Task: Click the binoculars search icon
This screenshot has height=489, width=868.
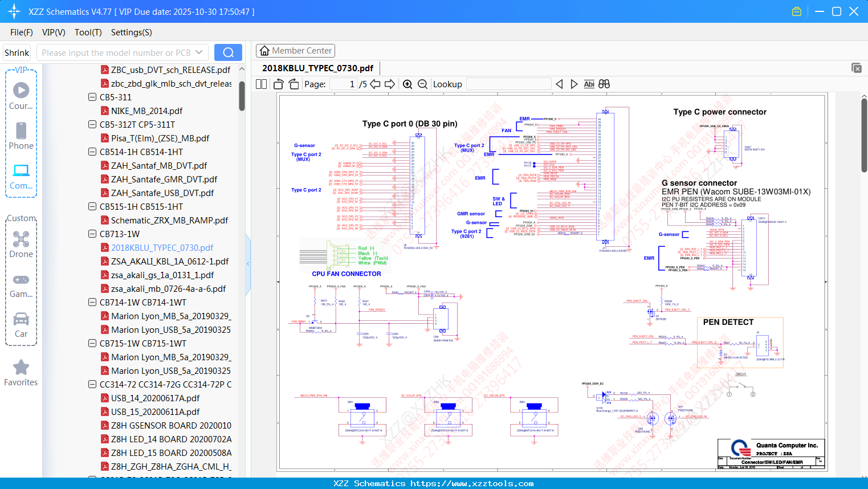Action: (604, 84)
